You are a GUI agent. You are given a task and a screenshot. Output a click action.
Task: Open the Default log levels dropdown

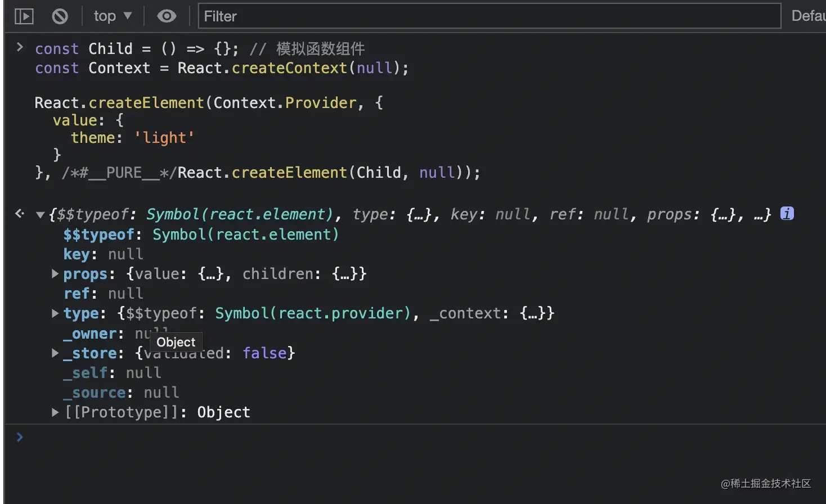(808, 16)
